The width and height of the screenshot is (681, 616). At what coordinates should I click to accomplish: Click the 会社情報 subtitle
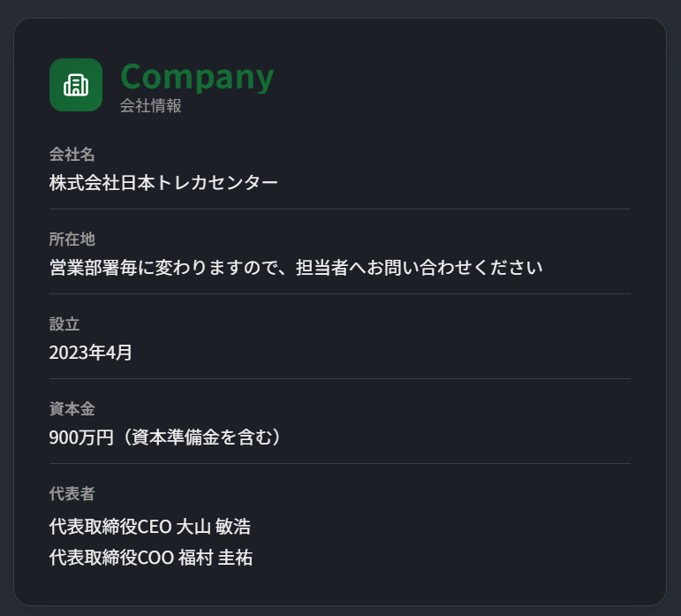(x=151, y=107)
